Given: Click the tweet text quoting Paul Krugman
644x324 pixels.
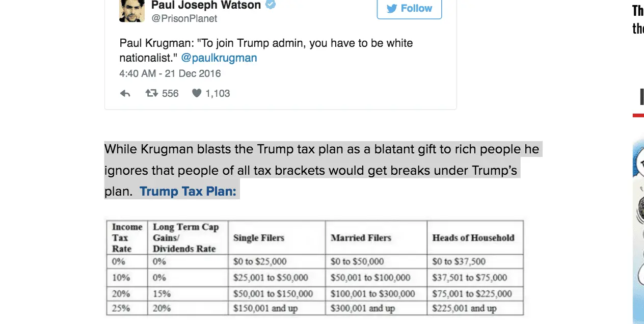Looking at the screenshot, I should tap(266, 50).
